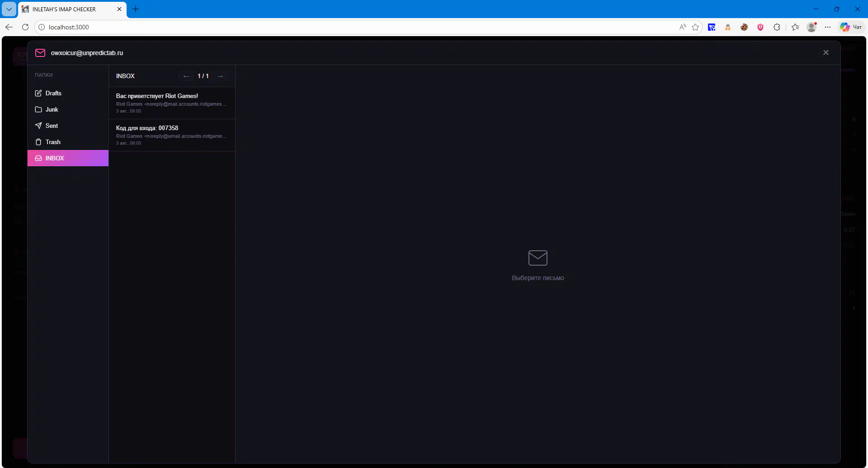The height and width of the screenshot is (468, 868).
Task: Open a new browser tab
Action: pyautogui.click(x=136, y=9)
